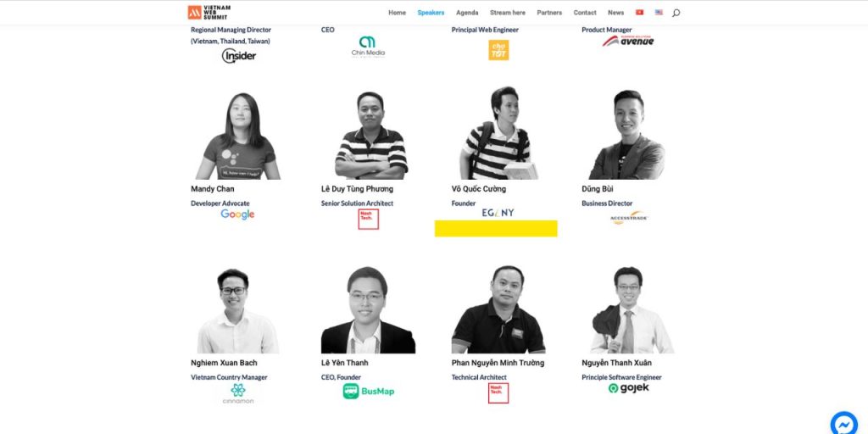Viewport: 868px width, 434px height.
Task: Switch language with the US flag icon
Action: [658, 12]
